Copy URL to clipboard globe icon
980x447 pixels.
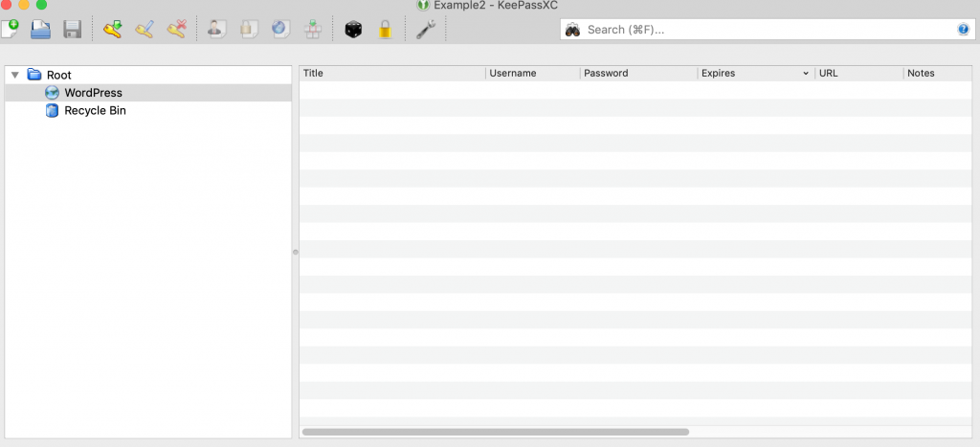click(x=280, y=30)
